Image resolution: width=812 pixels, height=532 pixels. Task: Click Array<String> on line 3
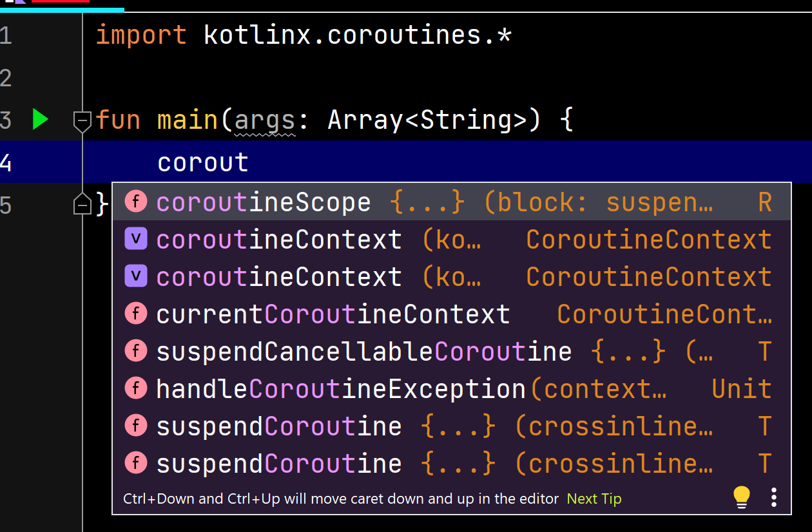coord(427,120)
